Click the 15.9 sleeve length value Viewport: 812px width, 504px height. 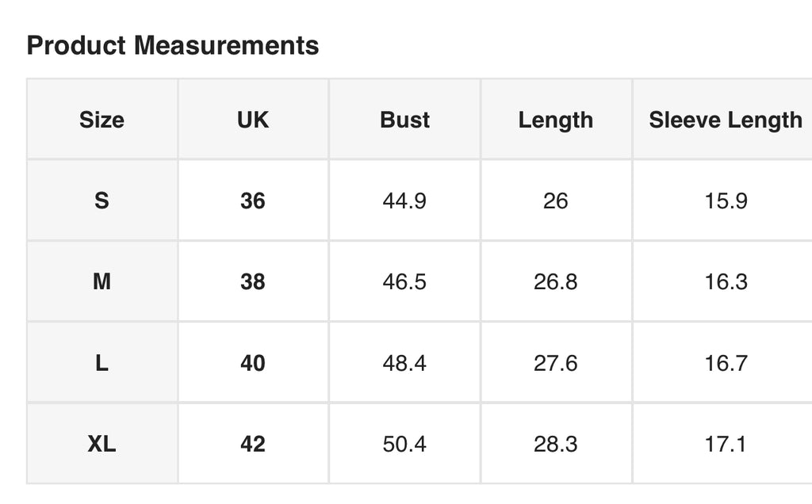(x=726, y=200)
